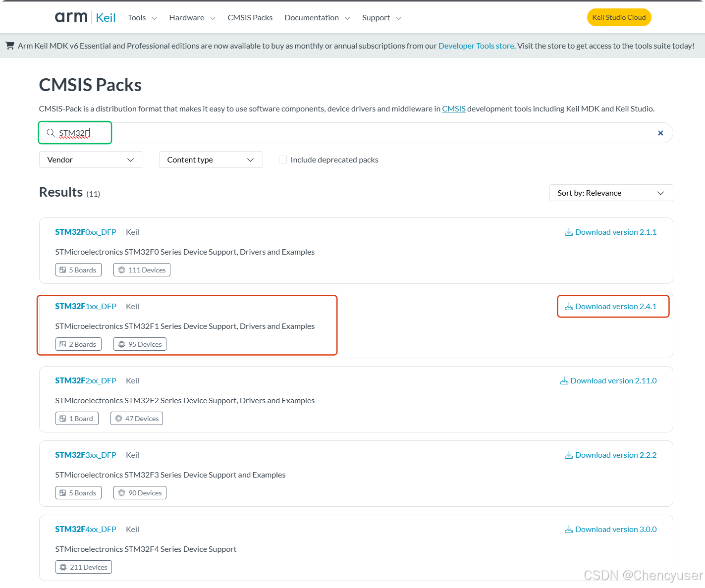Click chip icon in 90 Devices badge
The width and height of the screenshot is (705, 588).
122,493
